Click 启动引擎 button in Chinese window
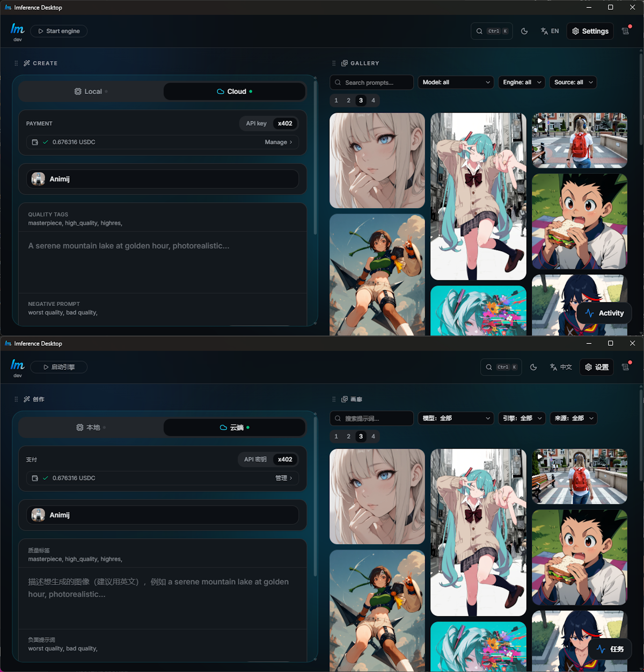Image resolution: width=644 pixels, height=672 pixels. 58,367
